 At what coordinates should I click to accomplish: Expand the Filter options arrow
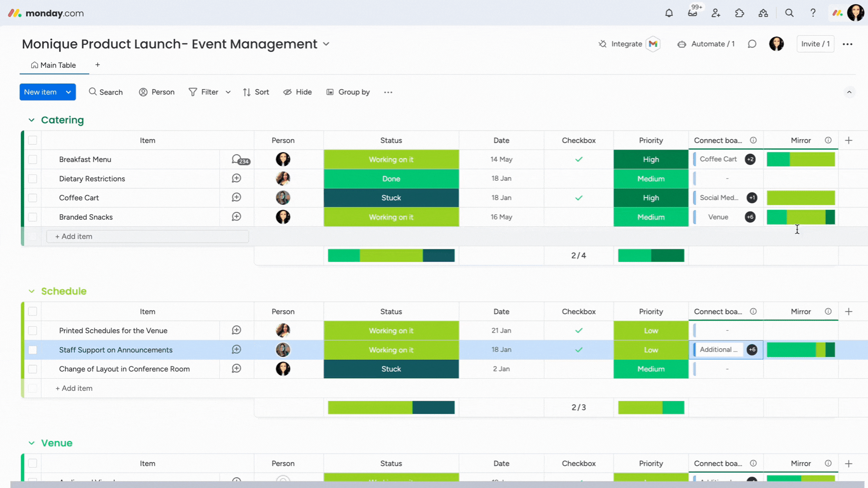click(x=228, y=92)
